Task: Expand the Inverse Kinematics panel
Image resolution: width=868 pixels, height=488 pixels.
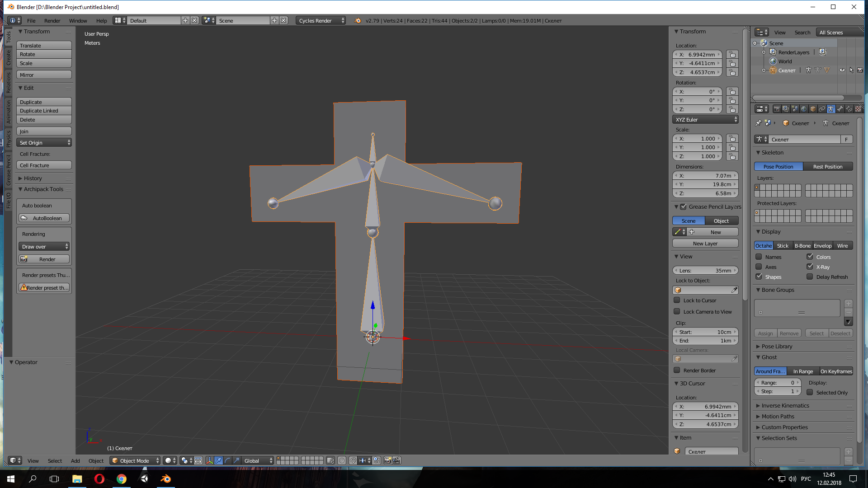Action: pos(785,405)
